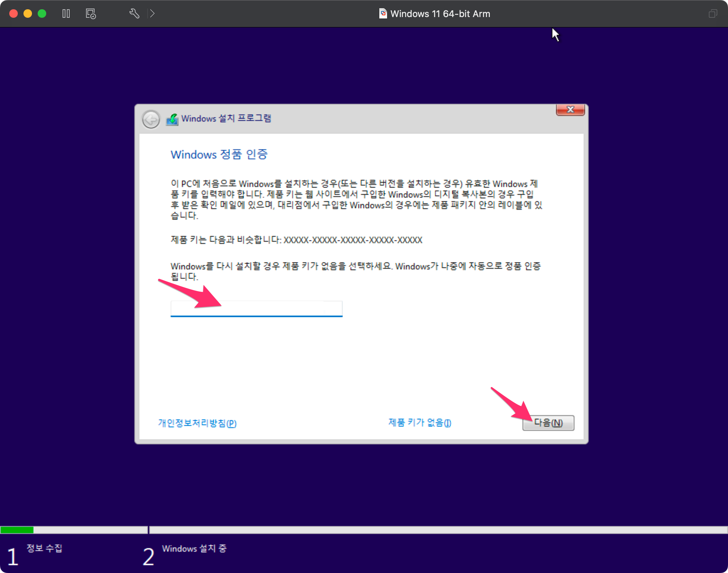The width and height of the screenshot is (728, 573).
Task: Click step 2 Windows 설치 중 label
Action: point(194,548)
